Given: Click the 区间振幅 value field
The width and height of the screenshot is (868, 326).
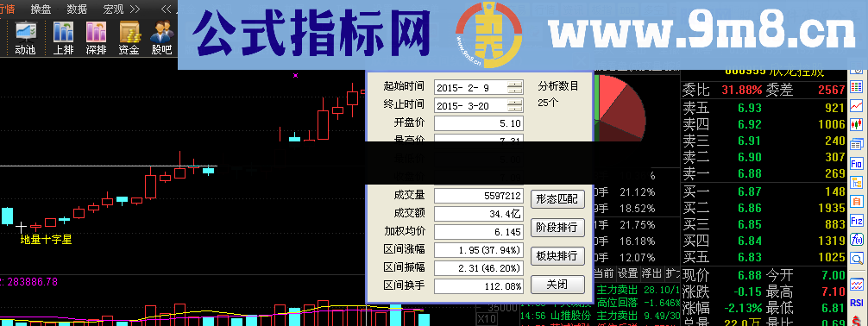Looking at the screenshot, I should click(479, 268).
